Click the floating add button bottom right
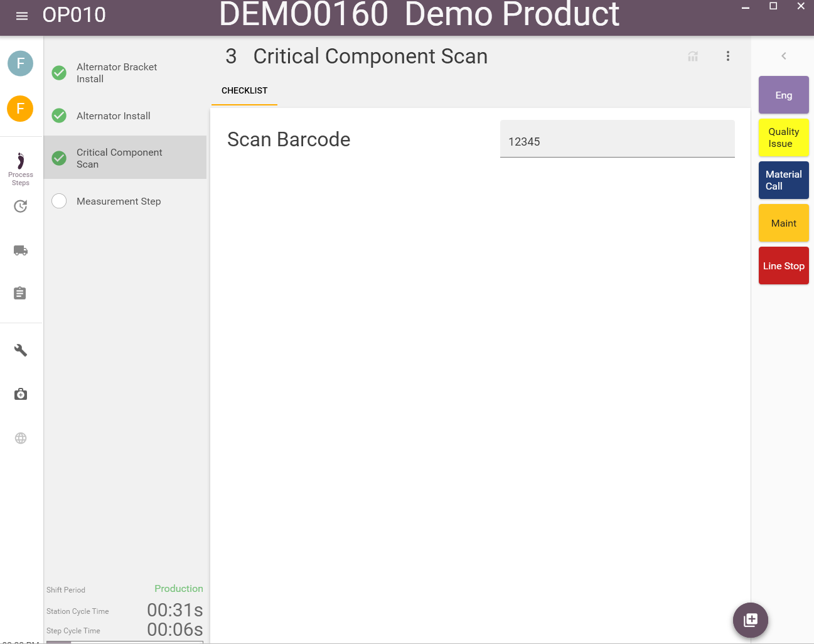The width and height of the screenshot is (814, 644). [x=750, y=620]
